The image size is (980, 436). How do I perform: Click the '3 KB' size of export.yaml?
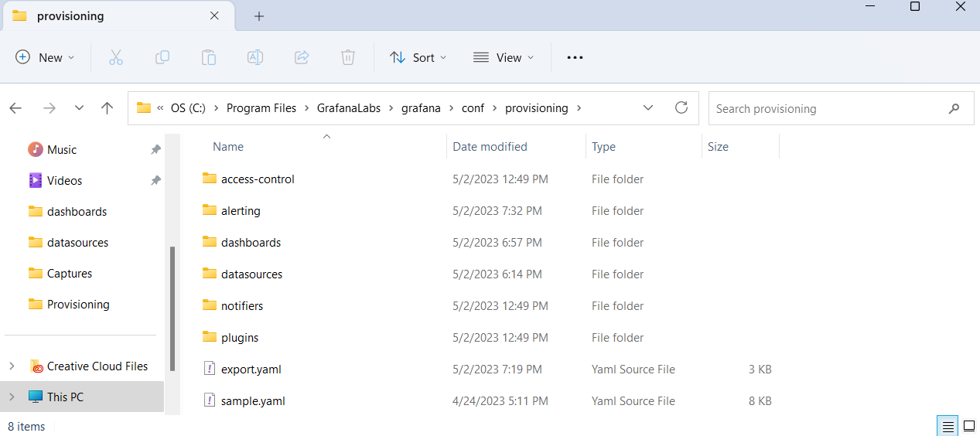tap(760, 369)
